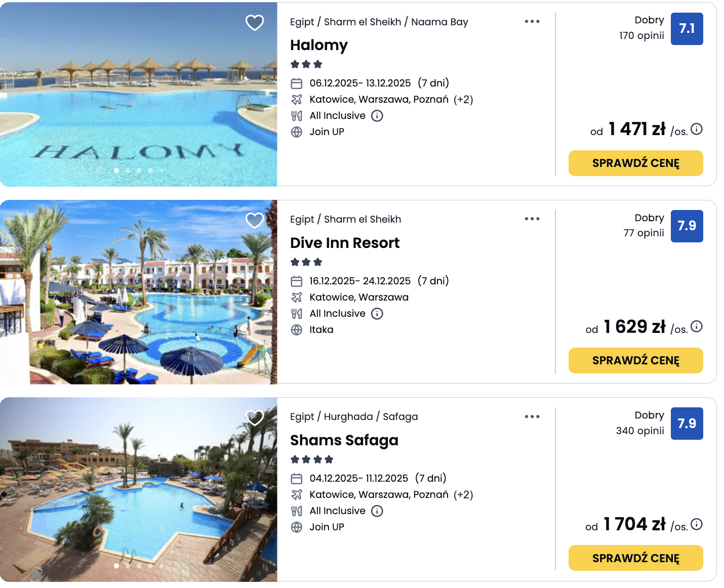Show price info next to 1 471 zł
This screenshot has height=588, width=724.
pos(697,129)
